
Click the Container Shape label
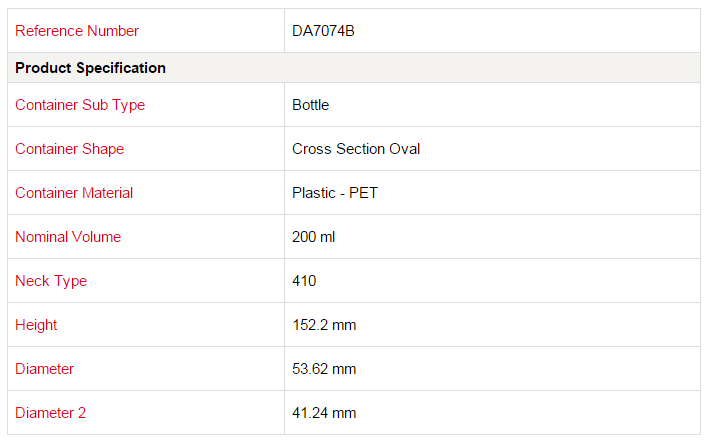point(70,149)
